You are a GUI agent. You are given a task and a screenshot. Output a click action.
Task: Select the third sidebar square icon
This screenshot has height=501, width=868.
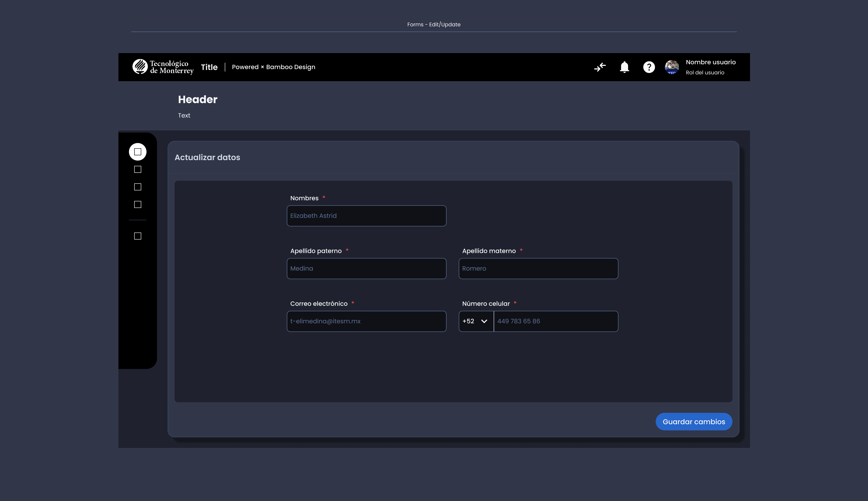pyautogui.click(x=138, y=187)
